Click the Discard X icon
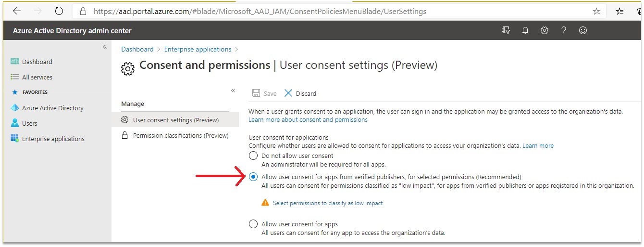Screen dimensions: 644x247 coord(288,93)
